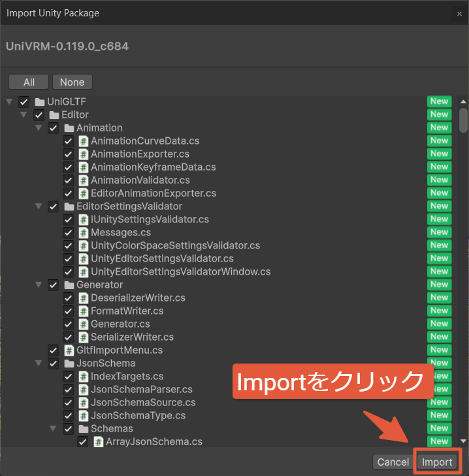Click the AnimationExporter.cs script icon
The image size is (469, 476).
pos(84,154)
